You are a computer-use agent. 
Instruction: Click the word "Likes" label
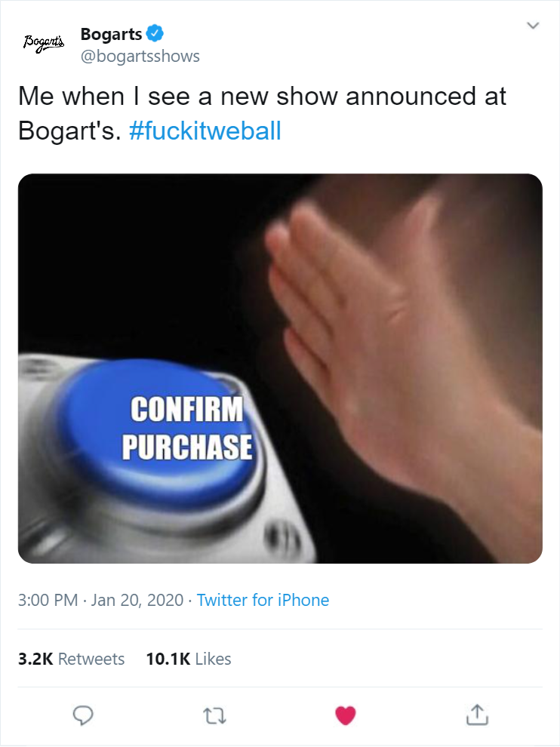pyautogui.click(x=213, y=659)
